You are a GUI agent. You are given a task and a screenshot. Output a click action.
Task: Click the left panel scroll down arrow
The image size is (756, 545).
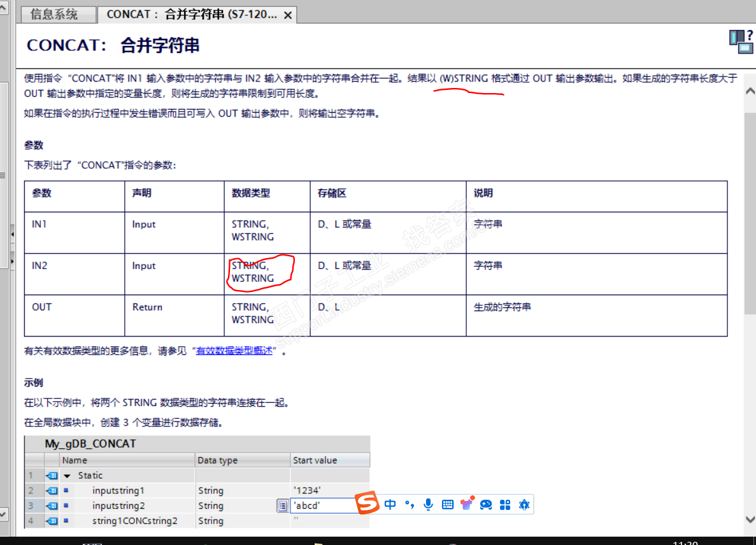(x=3, y=514)
